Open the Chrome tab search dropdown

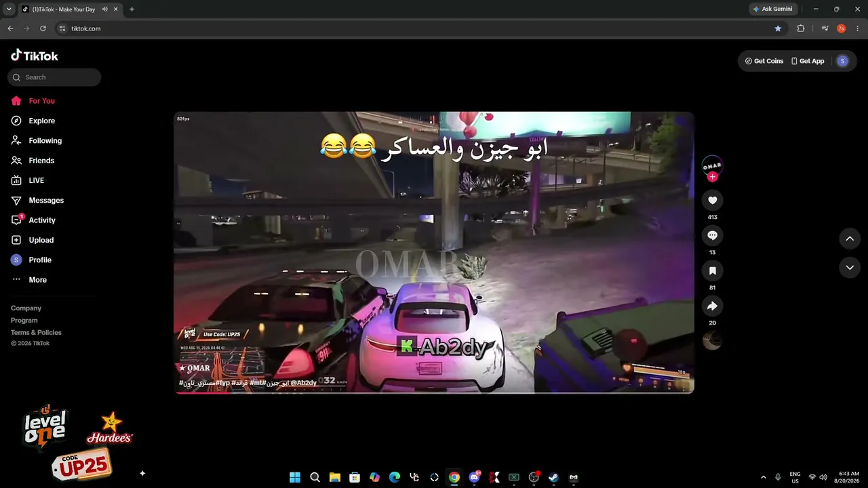coord(9,9)
